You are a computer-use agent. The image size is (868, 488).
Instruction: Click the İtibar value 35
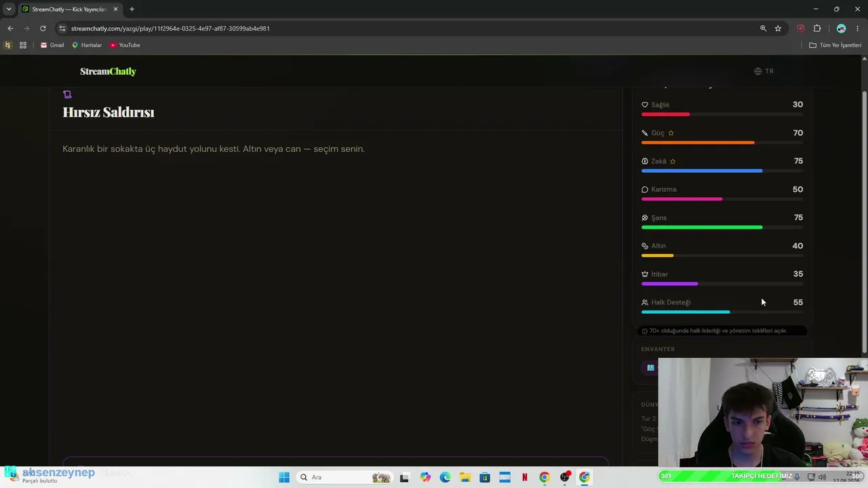(x=797, y=274)
